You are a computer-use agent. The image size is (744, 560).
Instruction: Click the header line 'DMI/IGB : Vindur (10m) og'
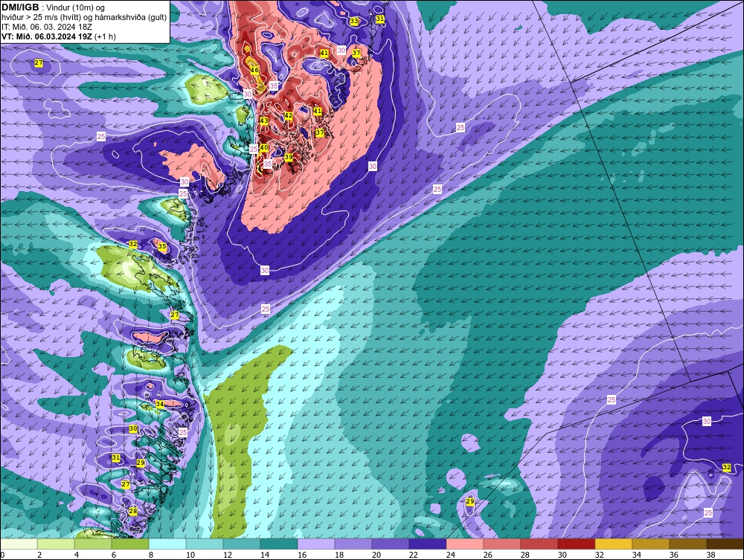[53, 7]
